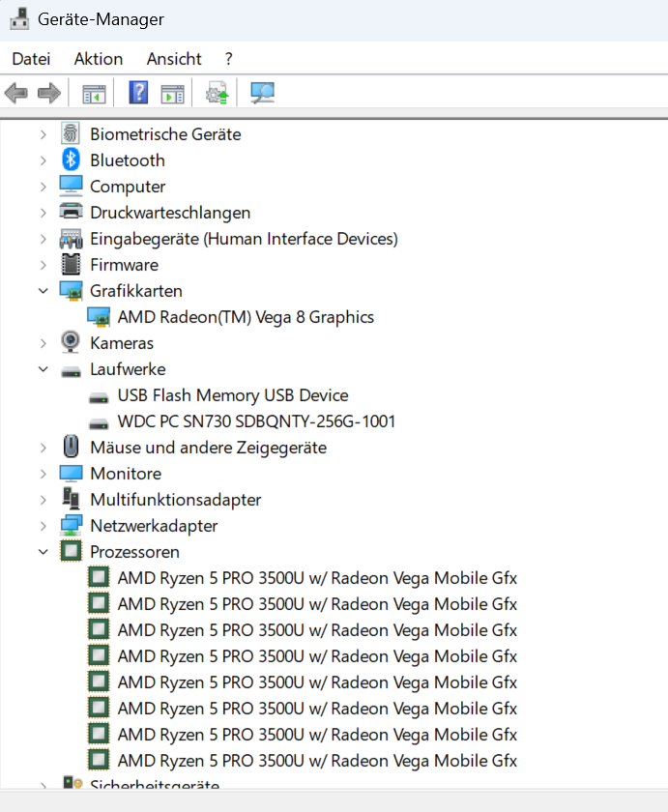
Task: Click the AMD Radeon Vega 8 adapter icon
Action: pyautogui.click(x=99, y=317)
